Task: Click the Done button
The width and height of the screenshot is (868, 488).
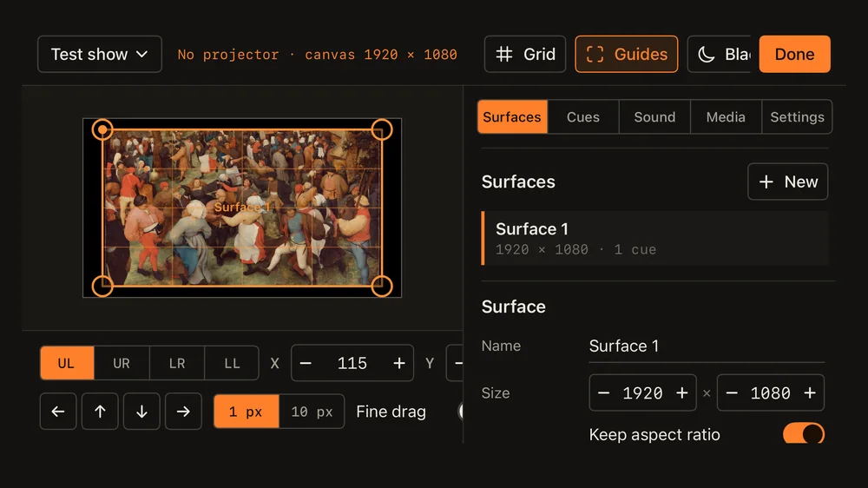Action: pos(794,55)
